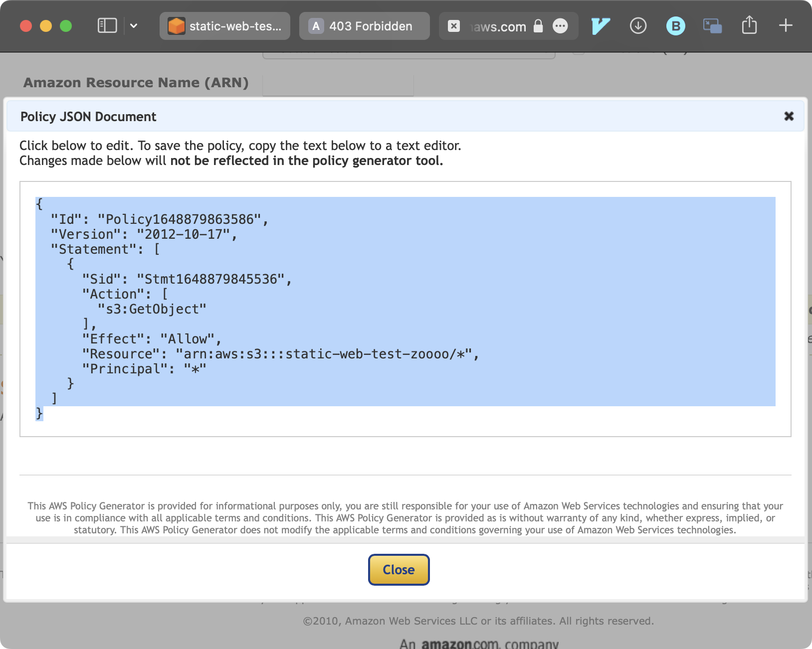Switch to the 403 Forbidden tab
The image size is (812, 649).
coord(365,26)
